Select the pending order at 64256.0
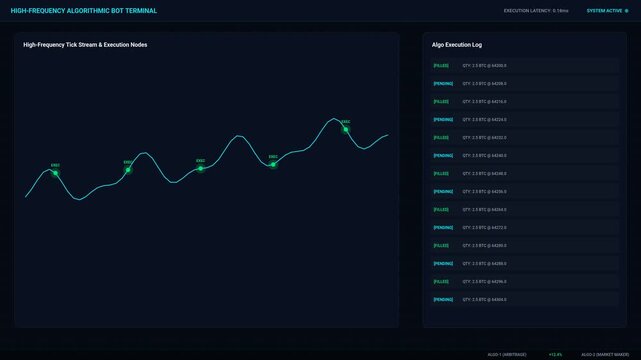The height and width of the screenshot is (360, 641). 525,191
